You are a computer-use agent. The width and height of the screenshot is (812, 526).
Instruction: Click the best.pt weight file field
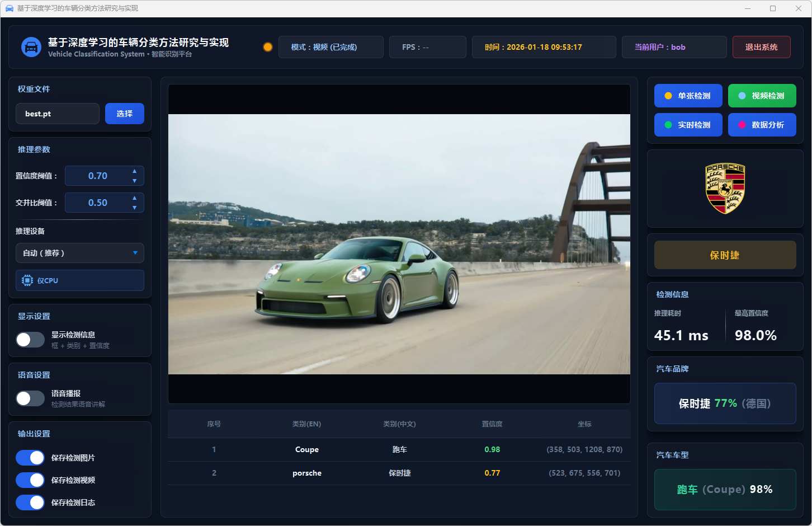click(58, 114)
